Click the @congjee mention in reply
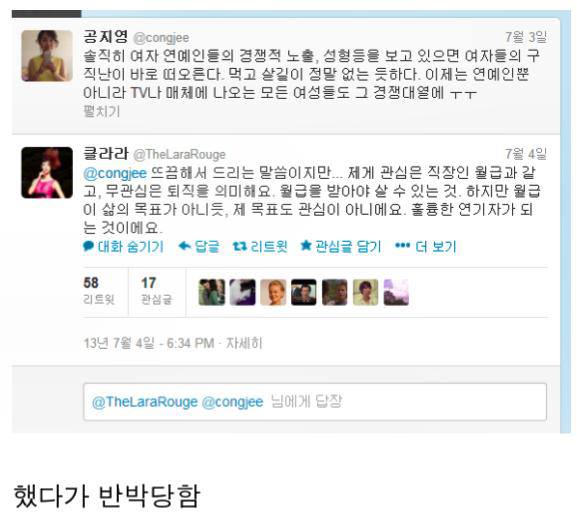 click(x=115, y=173)
